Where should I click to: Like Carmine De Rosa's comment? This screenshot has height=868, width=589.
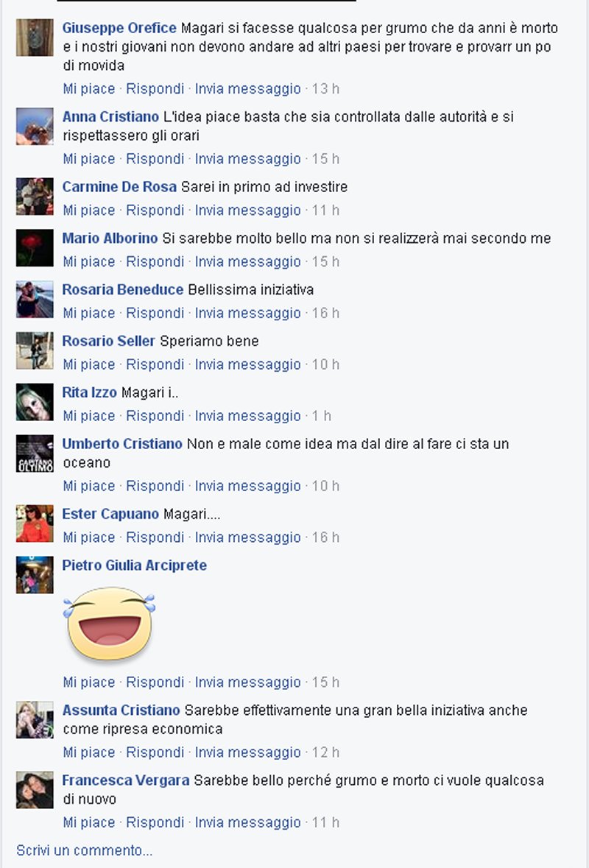(x=88, y=211)
